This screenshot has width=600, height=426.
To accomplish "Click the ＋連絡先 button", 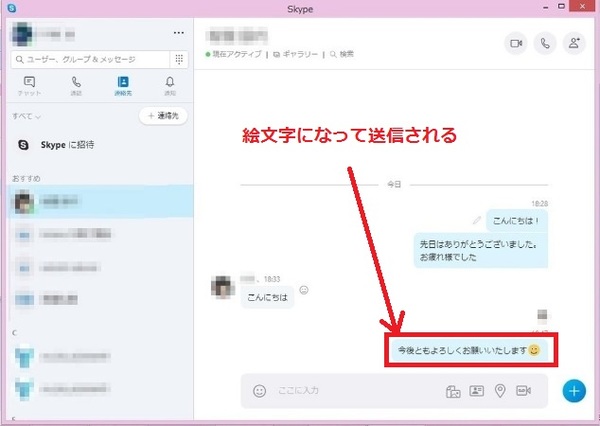I will click(x=162, y=117).
